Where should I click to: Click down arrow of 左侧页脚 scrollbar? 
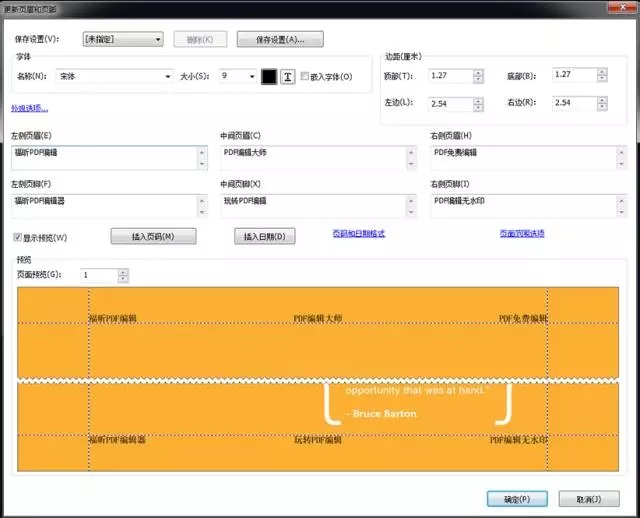click(202, 212)
